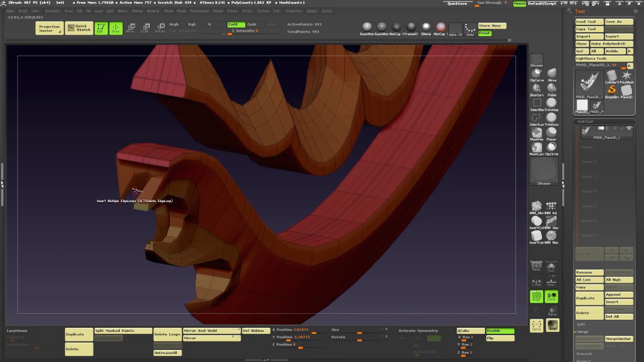This screenshot has width=644, height=362.
Task: Open the Dots stroke type selector
Action: (470, 29)
